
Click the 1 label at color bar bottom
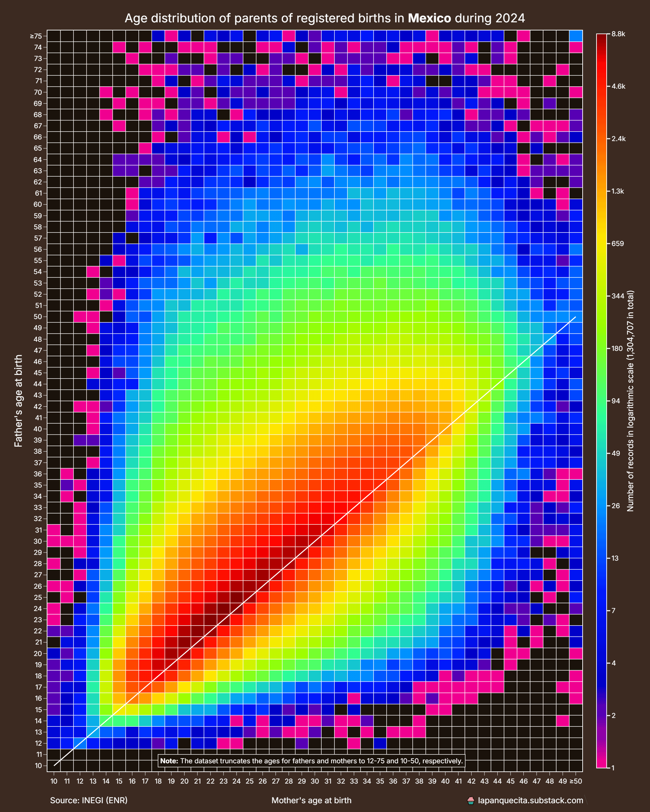(613, 768)
